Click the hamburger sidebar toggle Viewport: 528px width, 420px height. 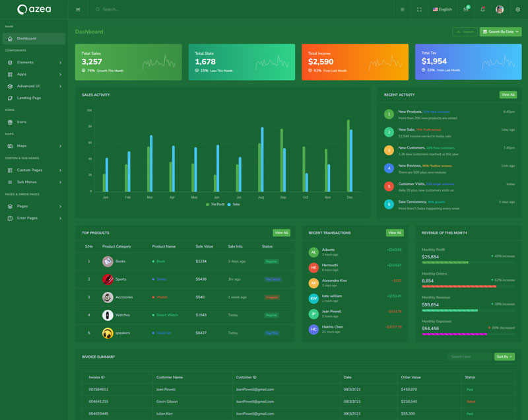pyautogui.click(x=78, y=9)
